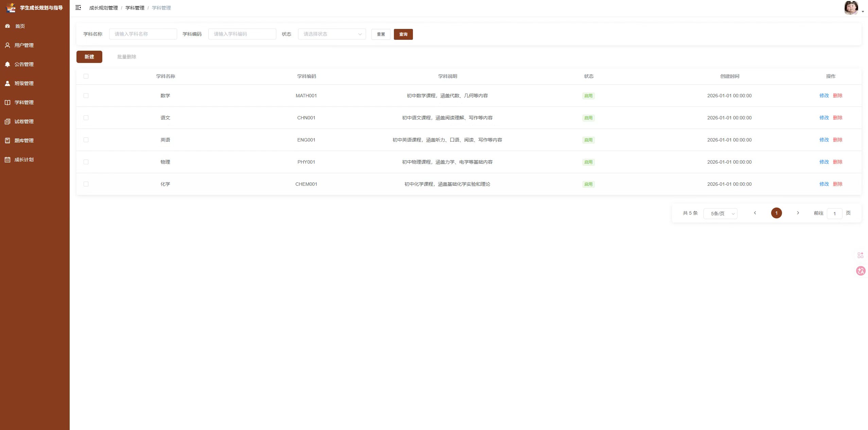This screenshot has width=868, height=430.
Task: Check the 英语 row checkbox
Action: point(86,140)
